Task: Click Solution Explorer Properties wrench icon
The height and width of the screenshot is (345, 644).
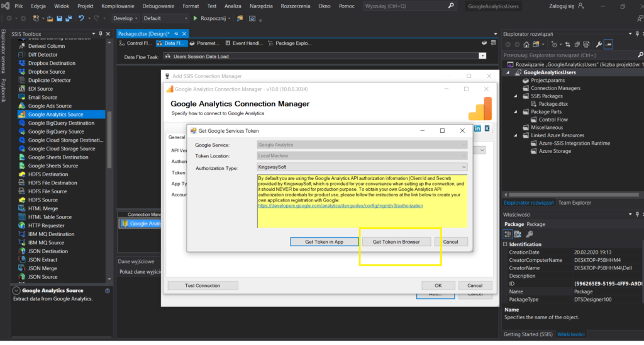Action: (x=599, y=45)
